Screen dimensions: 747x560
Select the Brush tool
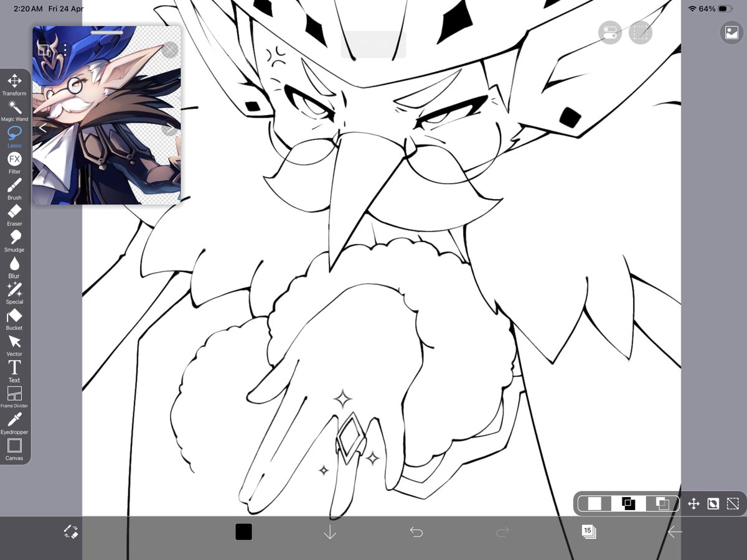pos(14,189)
